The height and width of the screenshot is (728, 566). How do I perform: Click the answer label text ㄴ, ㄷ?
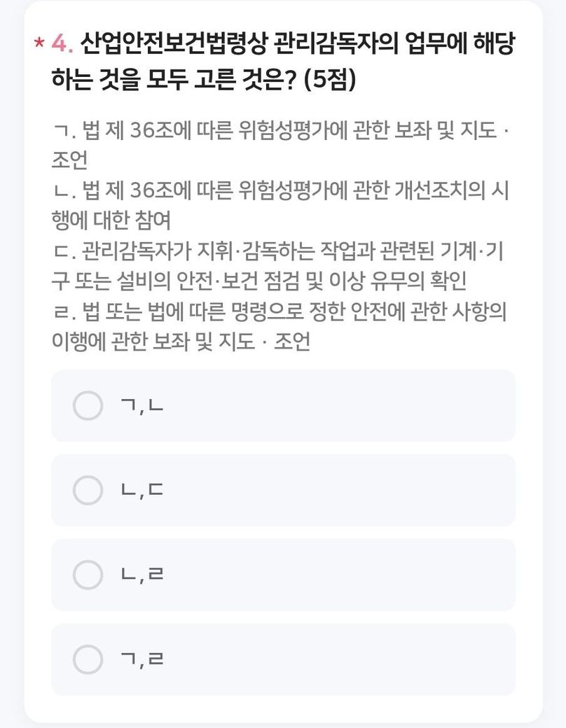tap(142, 491)
